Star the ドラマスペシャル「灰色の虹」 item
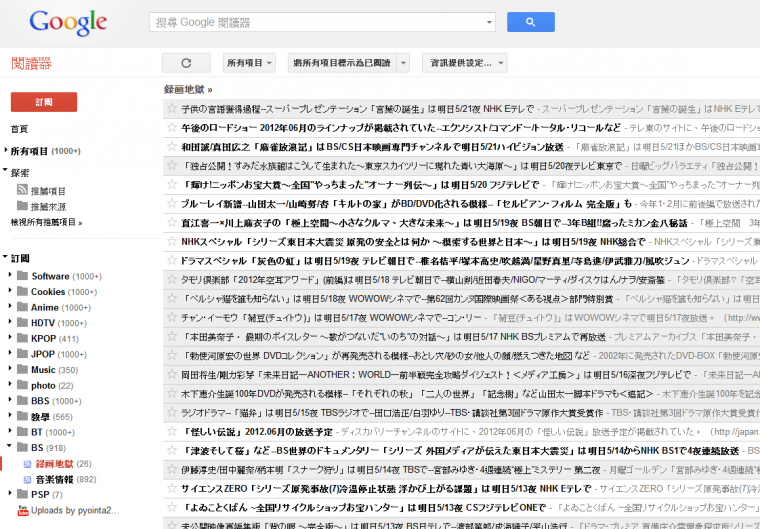The image size is (760, 529). pyautogui.click(x=172, y=260)
